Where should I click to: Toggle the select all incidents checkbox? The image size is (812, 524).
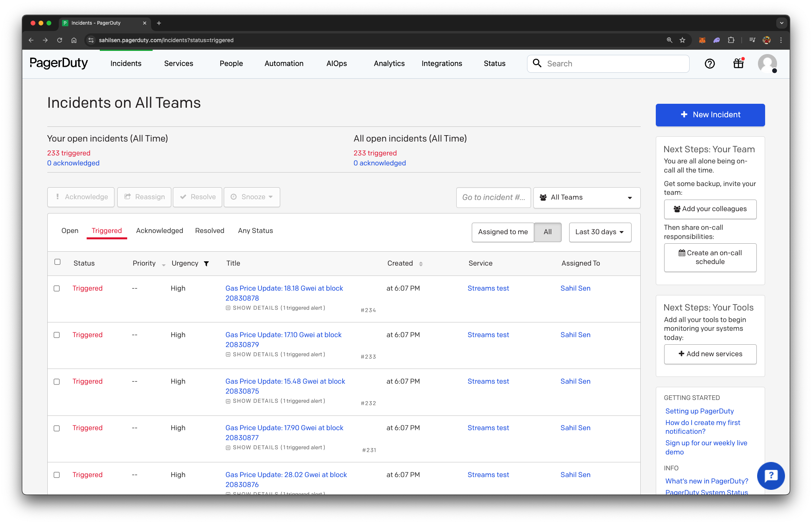(x=57, y=262)
